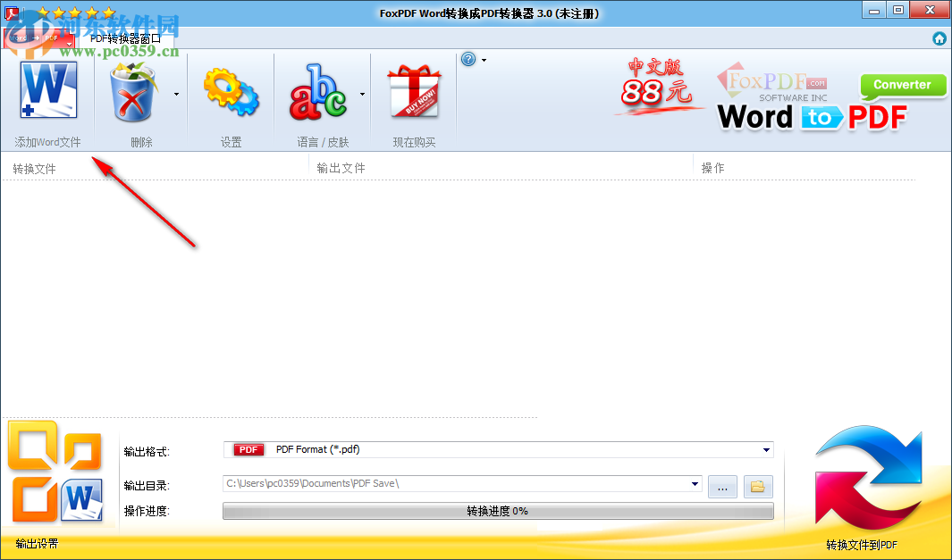Click the home icon below the title bar

point(939,38)
